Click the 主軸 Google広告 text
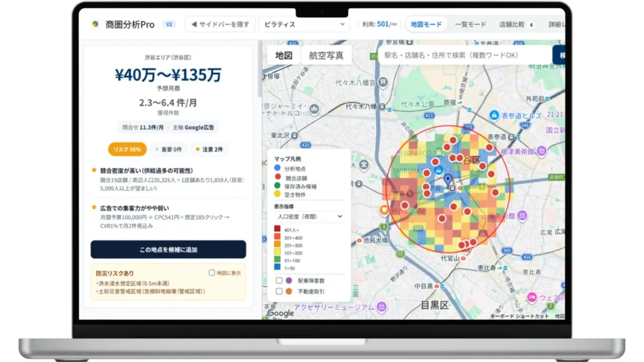The width and height of the screenshot is (644, 362). tap(193, 127)
